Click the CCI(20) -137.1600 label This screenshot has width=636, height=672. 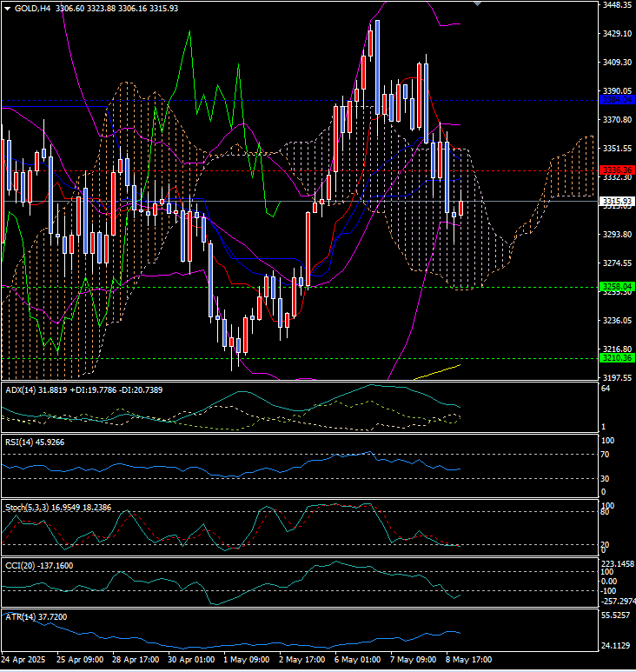click(x=39, y=566)
